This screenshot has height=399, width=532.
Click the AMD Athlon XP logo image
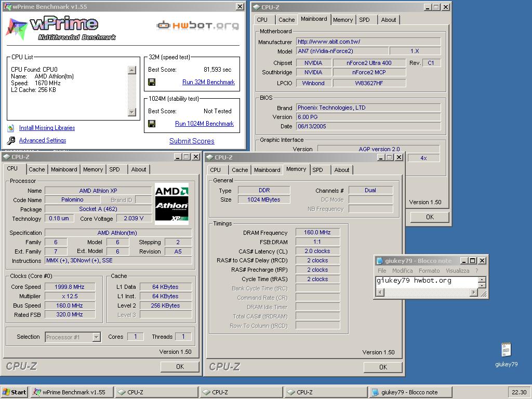point(171,204)
